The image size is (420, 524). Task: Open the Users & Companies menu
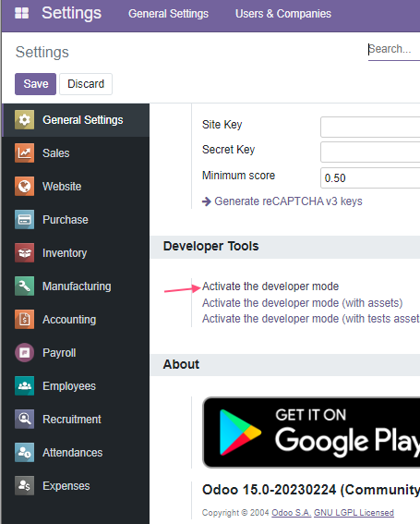click(x=283, y=14)
